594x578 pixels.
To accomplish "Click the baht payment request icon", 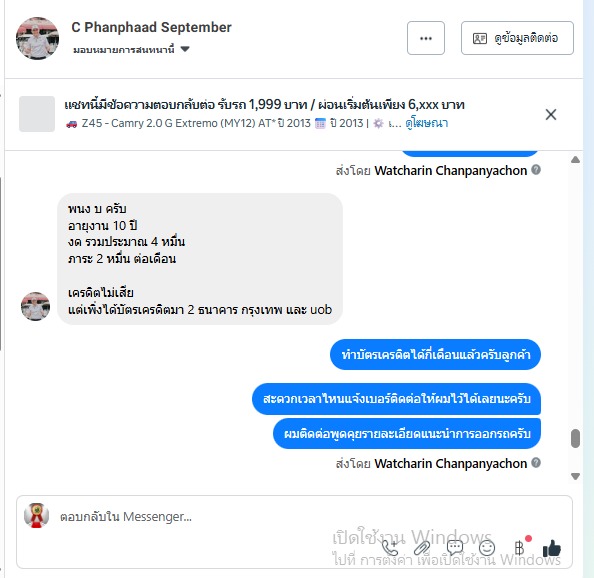I will [x=519, y=548].
